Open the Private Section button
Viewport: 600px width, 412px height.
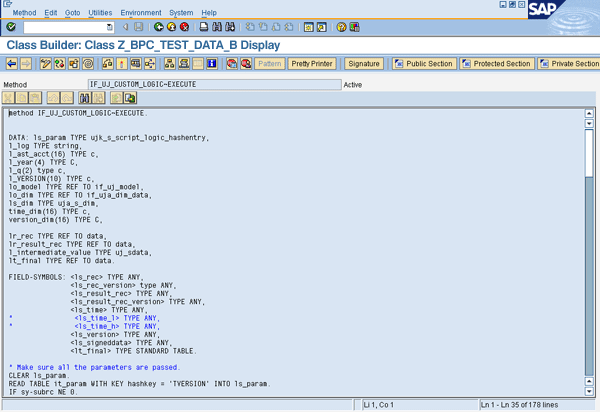click(x=569, y=64)
